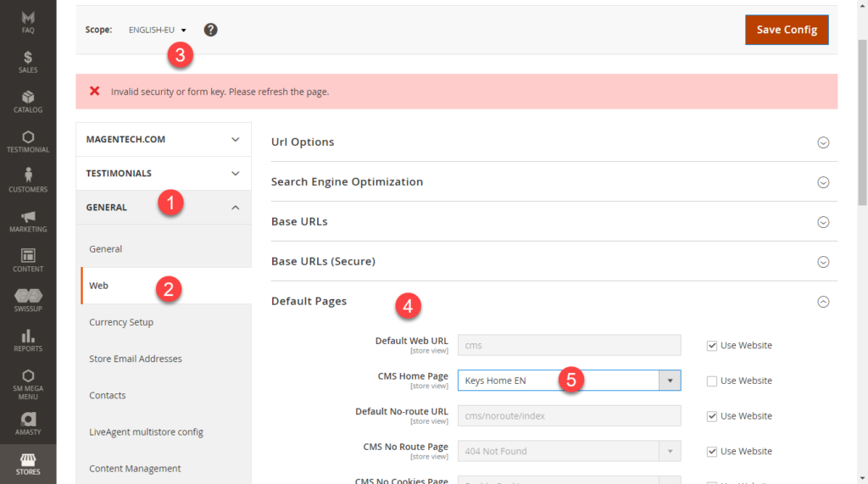The image size is (868, 484).
Task: Click the Save Config button
Action: (x=786, y=30)
